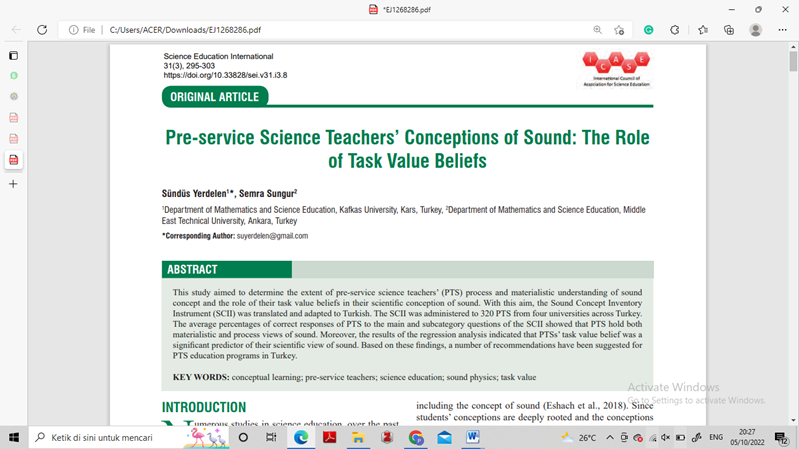Click the OneDrive cloud tray icon
This screenshot has height=449, width=799.
point(638,437)
